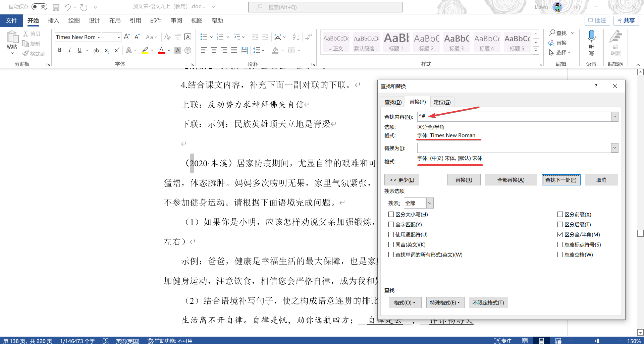
Task: Click the 查找下一处 button
Action: pyautogui.click(x=561, y=180)
